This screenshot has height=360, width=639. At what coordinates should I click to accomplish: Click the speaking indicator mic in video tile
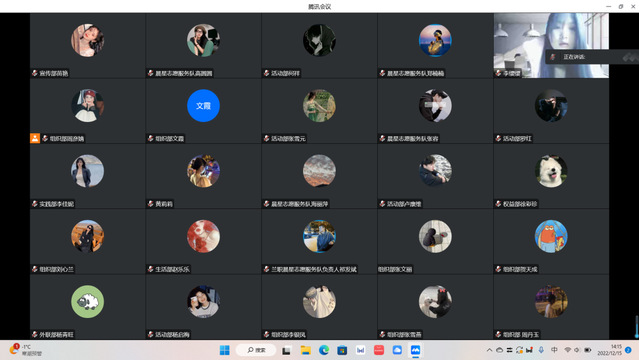click(x=553, y=57)
